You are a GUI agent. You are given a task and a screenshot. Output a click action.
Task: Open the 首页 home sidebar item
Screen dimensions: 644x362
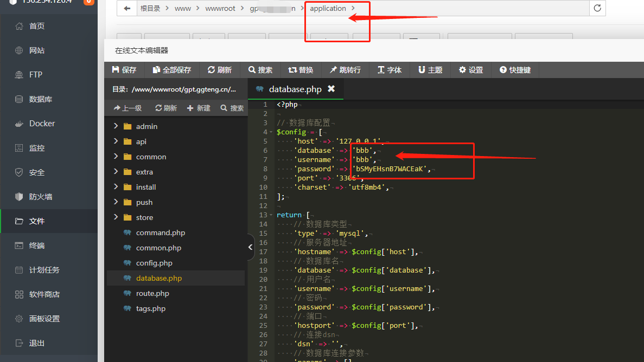click(49, 26)
